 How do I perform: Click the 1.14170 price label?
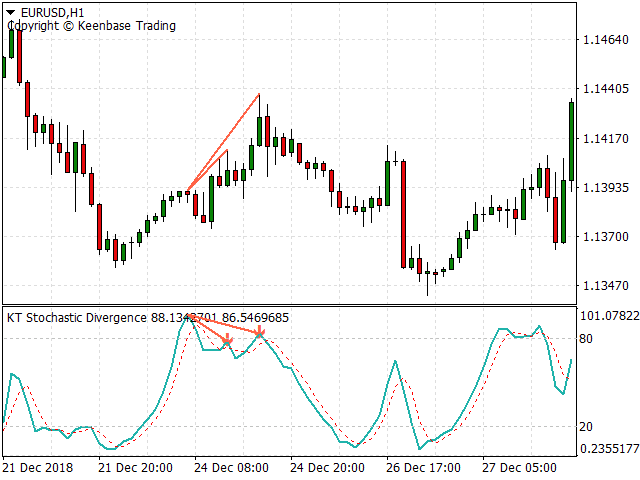606,139
